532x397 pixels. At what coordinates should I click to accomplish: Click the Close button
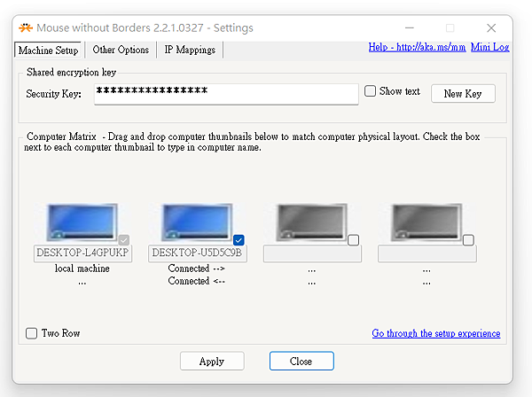coord(301,361)
